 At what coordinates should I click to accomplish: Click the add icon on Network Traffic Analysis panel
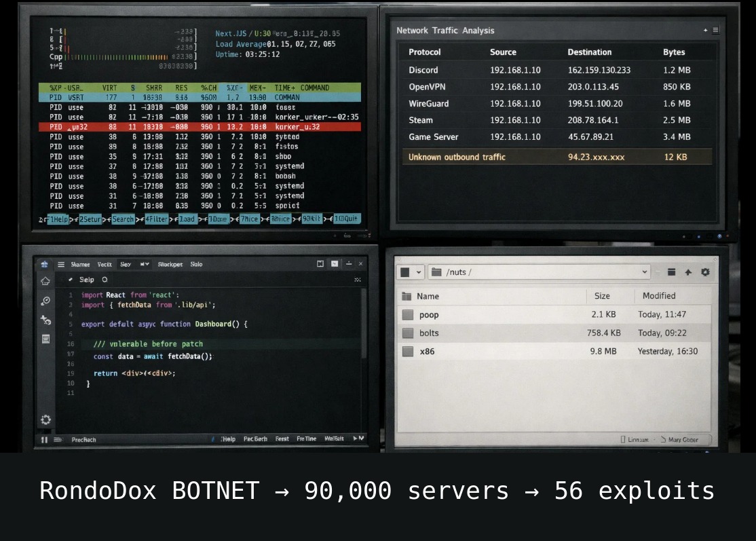click(705, 30)
